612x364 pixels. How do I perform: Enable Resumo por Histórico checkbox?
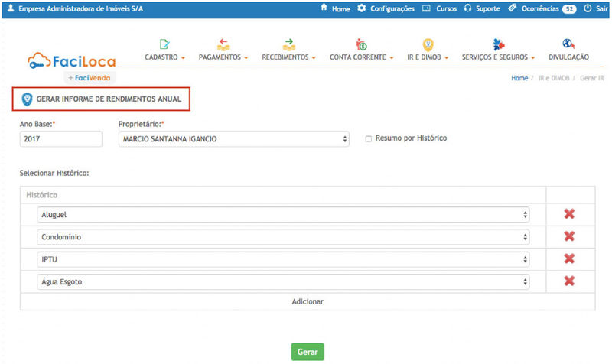click(x=369, y=139)
